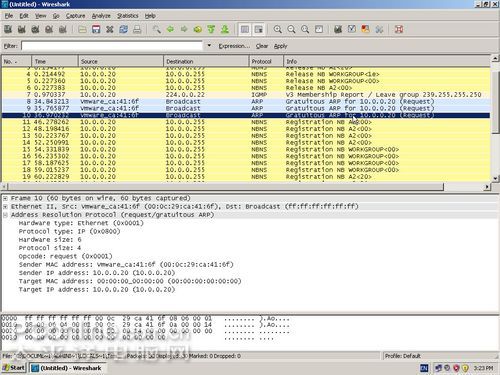Toggle auto scroll in live capture
This screenshot has height=375, width=500.
tap(258, 29)
